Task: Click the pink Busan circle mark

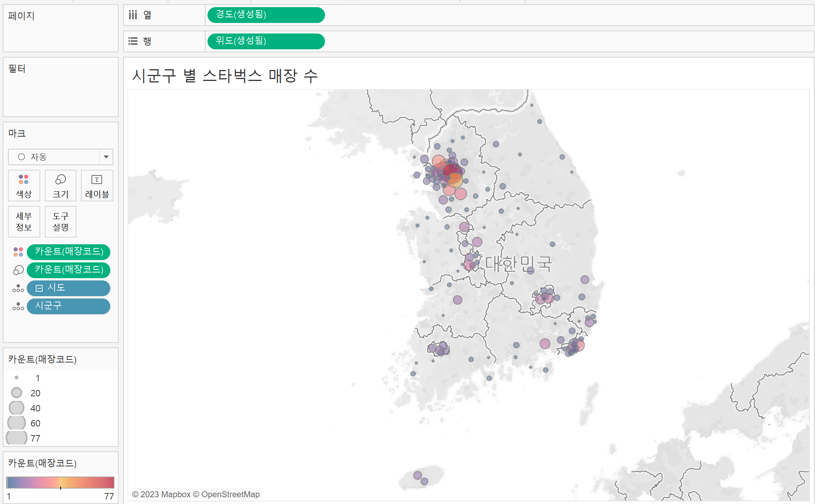Action: click(x=579, y=345)
